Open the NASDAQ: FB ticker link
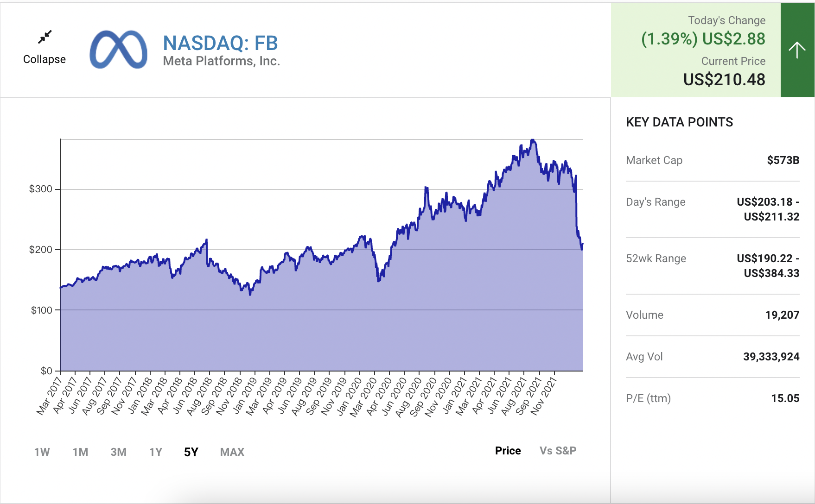 (x=220, y=43)
